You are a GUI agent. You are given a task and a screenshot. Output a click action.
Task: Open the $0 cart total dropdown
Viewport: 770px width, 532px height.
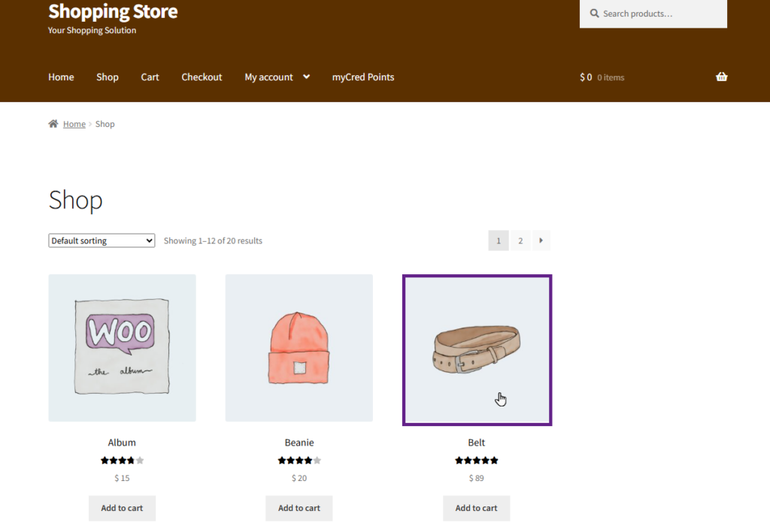click(x=602, y=77)
